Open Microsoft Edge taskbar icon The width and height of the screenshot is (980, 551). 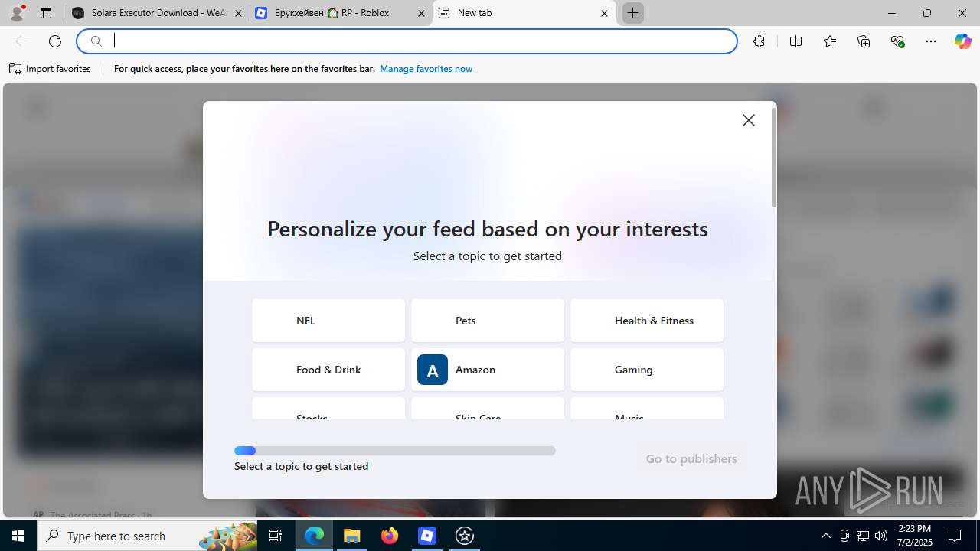point(315,536)
